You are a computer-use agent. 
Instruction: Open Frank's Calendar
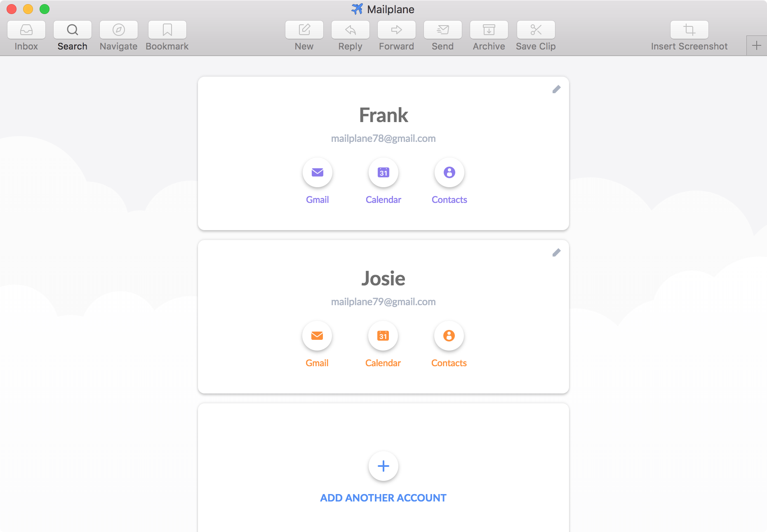click(383, 172)
